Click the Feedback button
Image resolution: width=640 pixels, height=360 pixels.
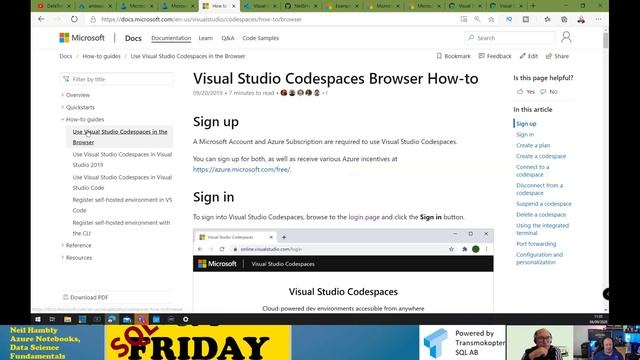point(495,56)
